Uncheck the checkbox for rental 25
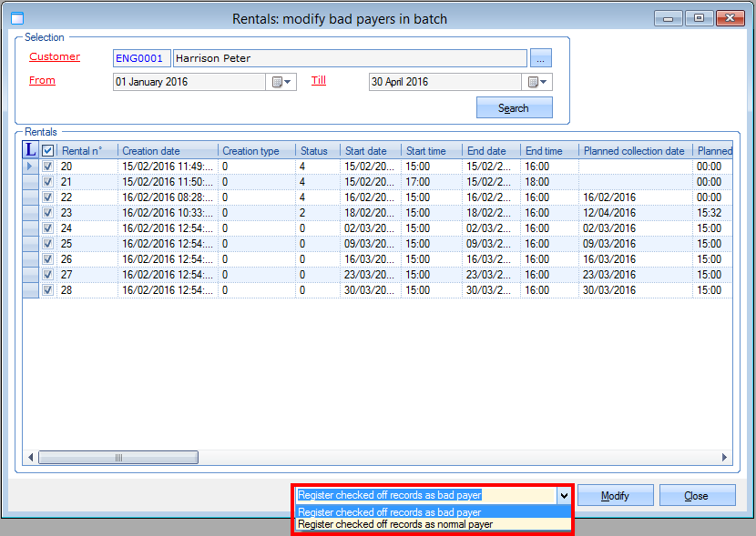The height and width of the screenshot is (536, 756). coord(47,243)
